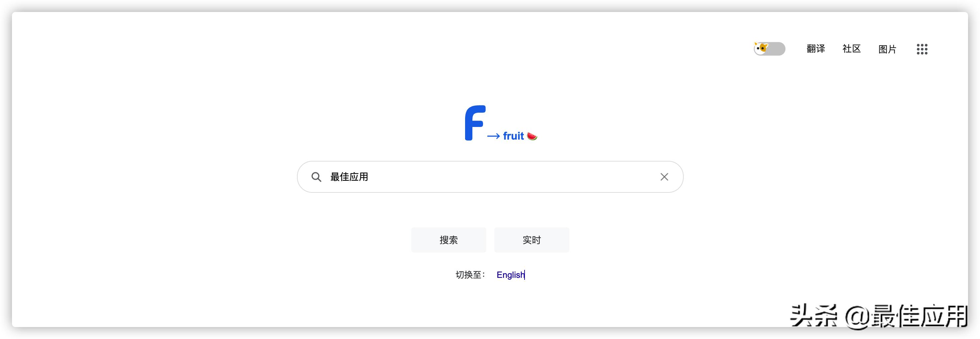Toggle the pet-themed mode switch

pos(769,49)
